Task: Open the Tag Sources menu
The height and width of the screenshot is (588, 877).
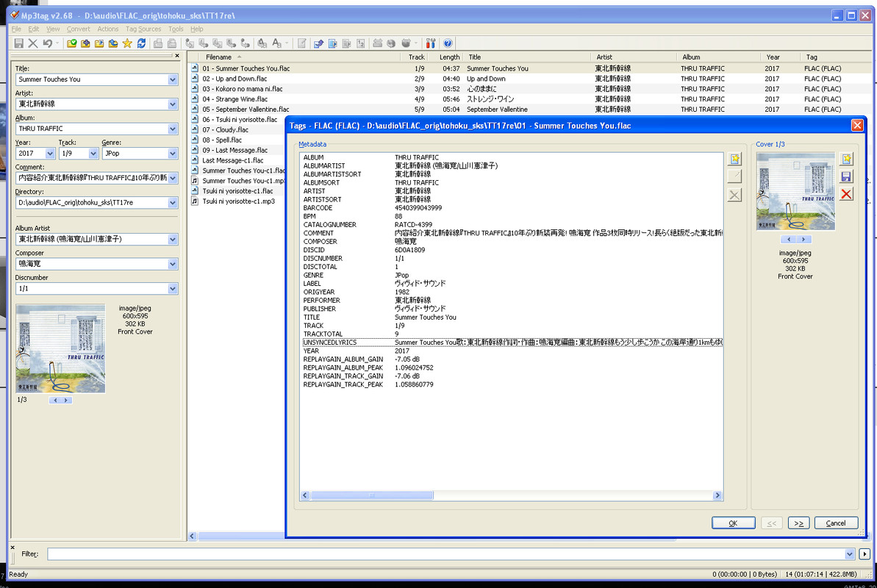Action: 143,29
